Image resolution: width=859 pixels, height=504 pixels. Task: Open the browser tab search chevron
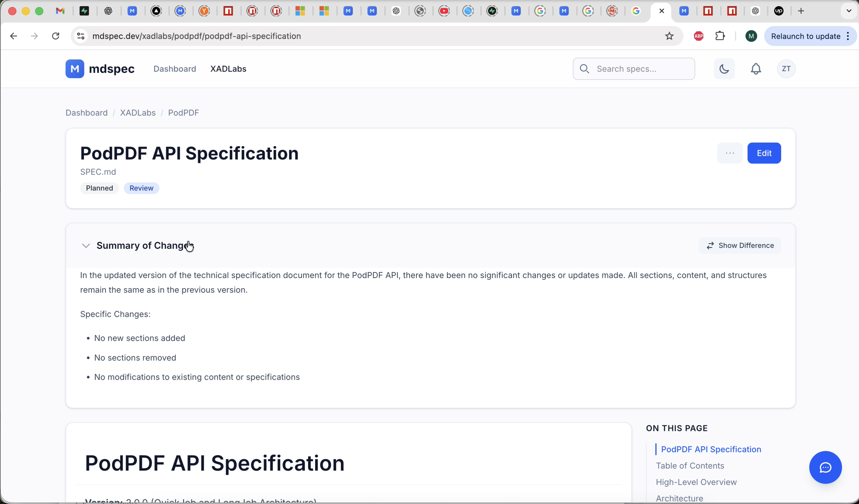click(848, 11)
